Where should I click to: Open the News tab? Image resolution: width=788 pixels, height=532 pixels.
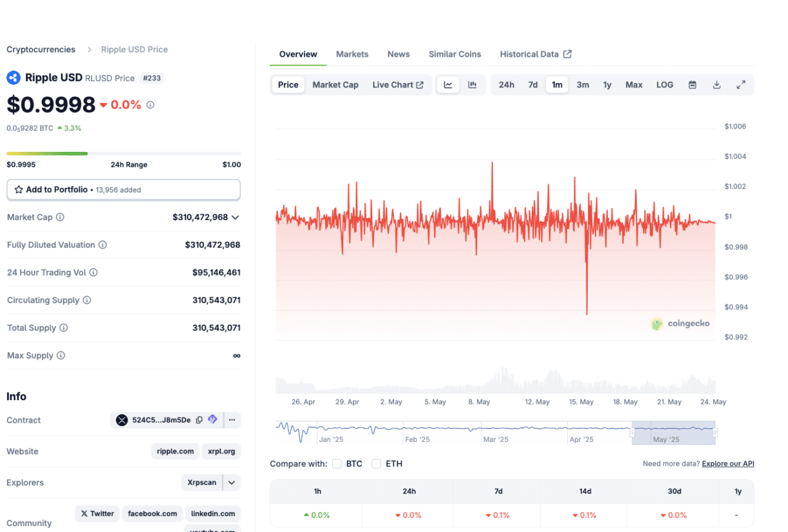tap(399, 54)
